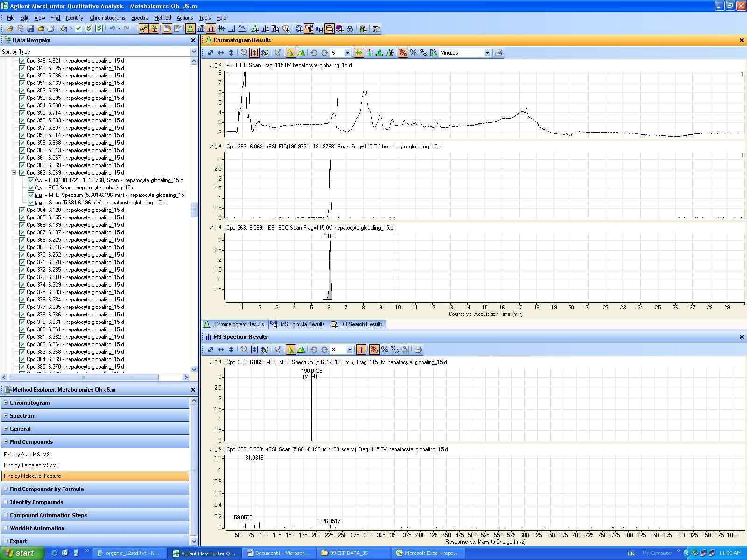
Task: Click the clock-with-grid icon in main toolbar
Action: pyautogui.click(x=286, y=28)
